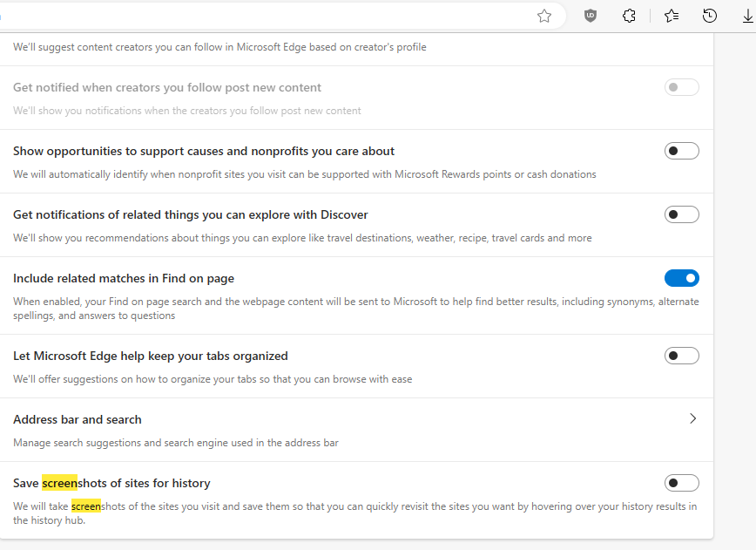
Task: Click the greyed-out creators notification toggle
Action: [x=681, y=87]
